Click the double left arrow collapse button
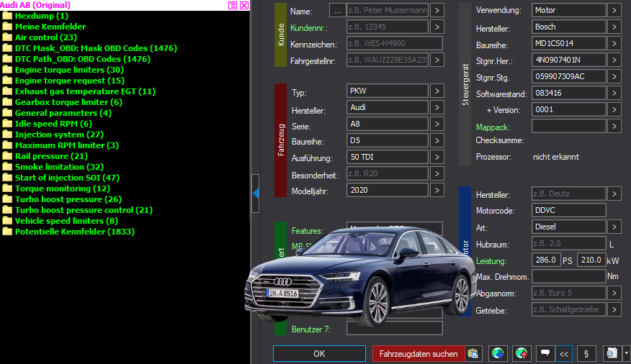 pyautogui.click(x=564, y=353)
